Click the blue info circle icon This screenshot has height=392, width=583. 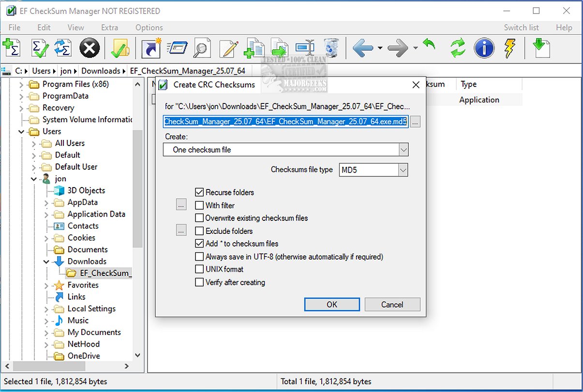pos(484,48)
